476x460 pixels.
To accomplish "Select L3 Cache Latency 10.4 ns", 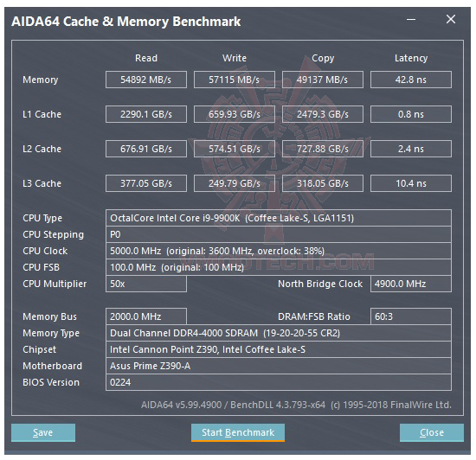I will click(411, 183).
